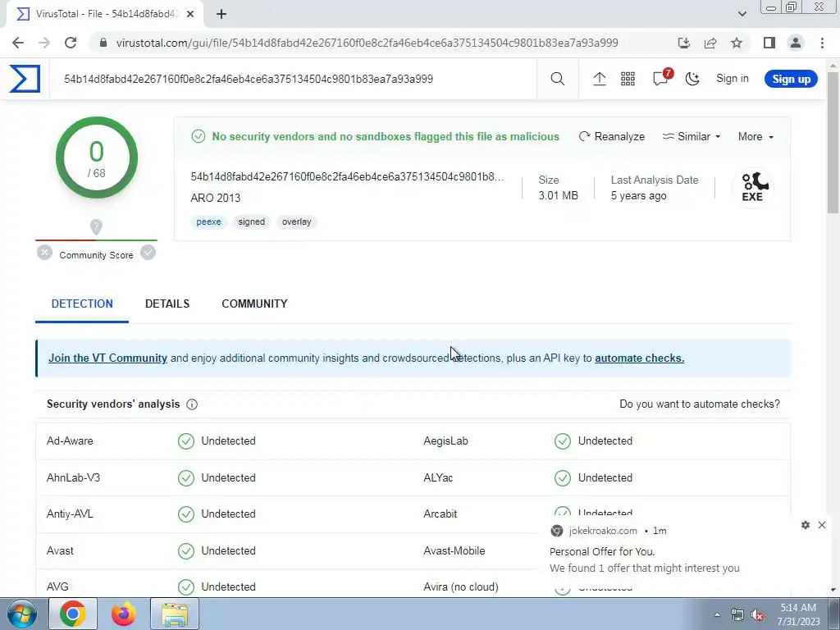Click the ALYac vendor name
This screenshot has height=630, width=840.
click(438, 478)
